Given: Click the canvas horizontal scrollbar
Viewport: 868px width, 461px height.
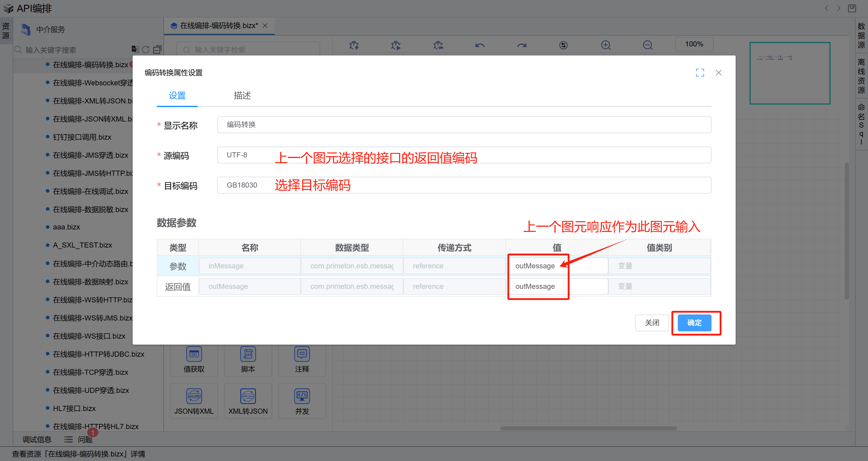Looking at the screenshot, I should (x=588, y=428).
